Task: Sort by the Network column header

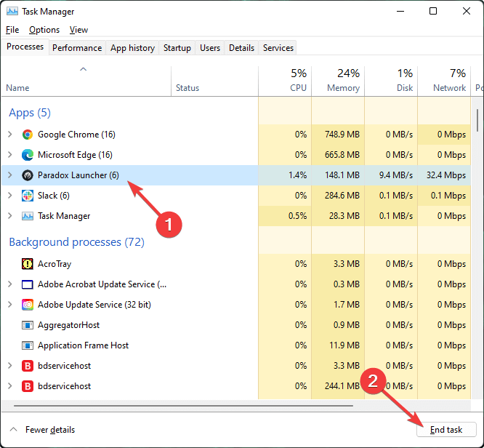Action: tap(444, 81)
